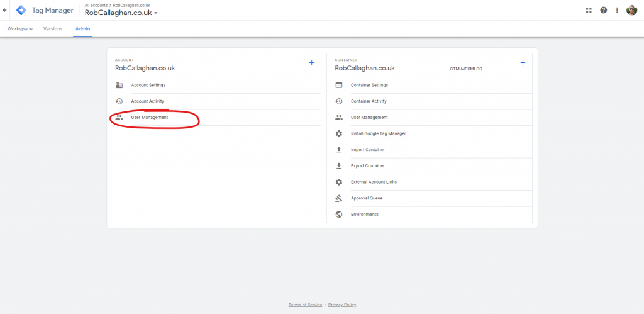Click the Import Container upload icon
Image resolution: width=644 pixels, height=314 pixels.
pos(339,150)
